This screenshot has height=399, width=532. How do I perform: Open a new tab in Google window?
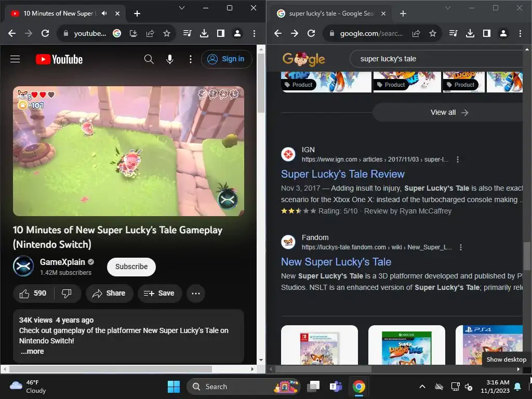point(403,14)
